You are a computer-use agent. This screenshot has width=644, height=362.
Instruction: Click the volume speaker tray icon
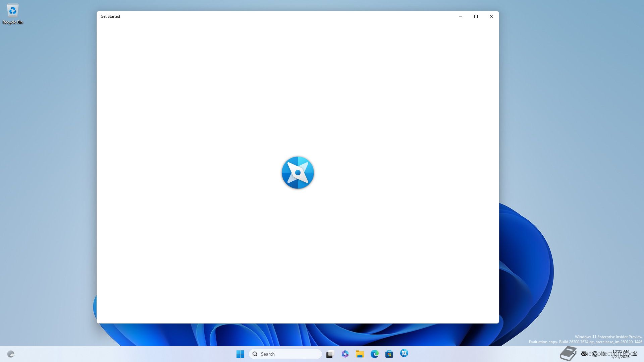[603, 354]
